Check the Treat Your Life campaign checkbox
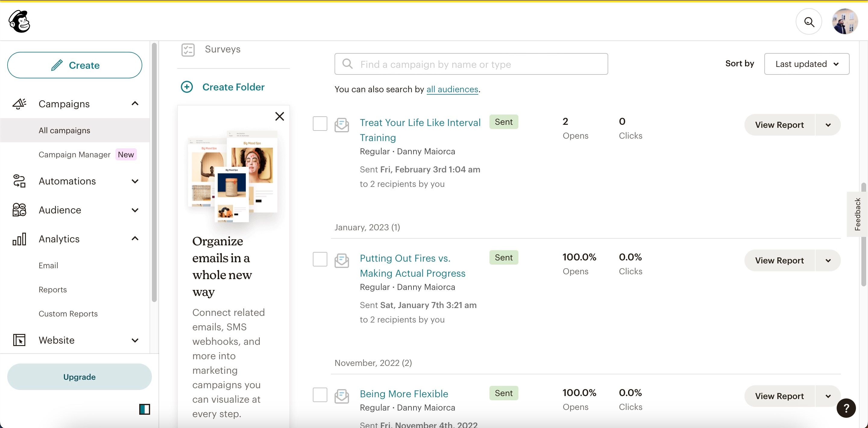This screenshot has width=868, height=428. point(320,123)
